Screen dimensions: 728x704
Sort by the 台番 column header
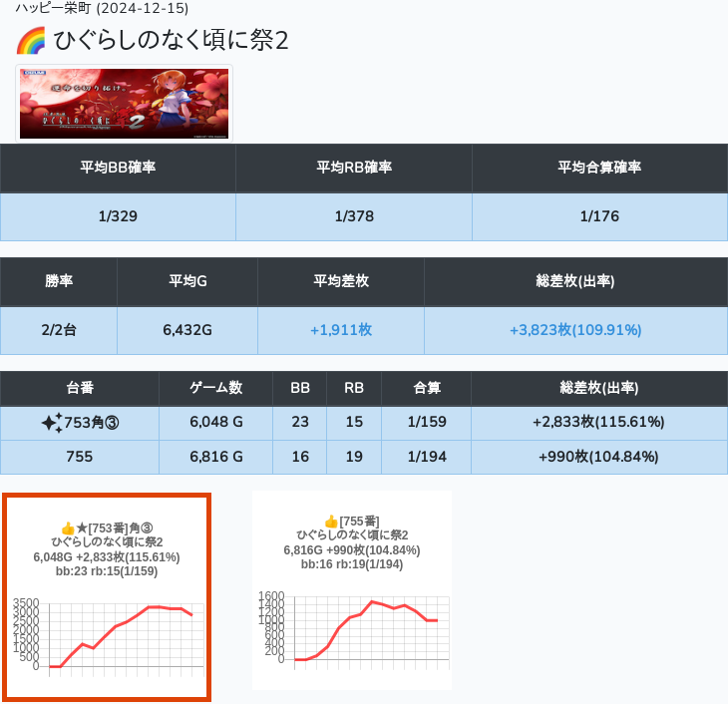point(80,388)
